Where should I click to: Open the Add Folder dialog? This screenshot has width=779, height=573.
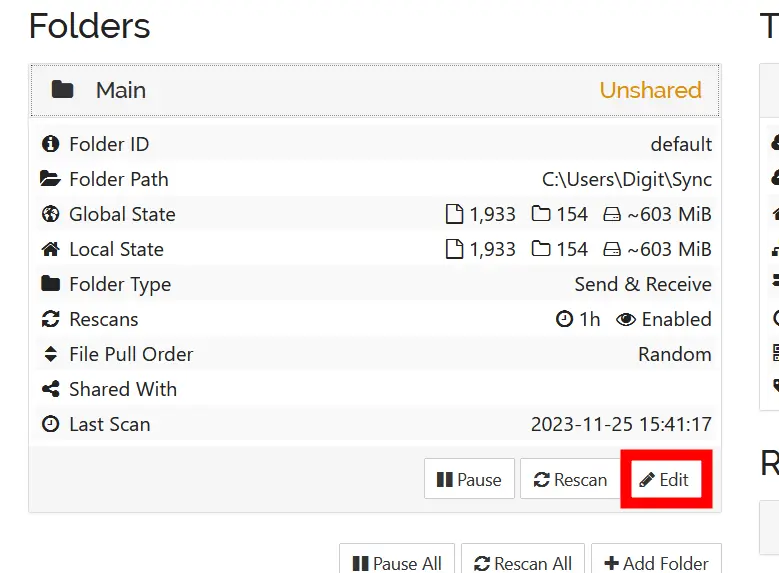click(655, 563)
